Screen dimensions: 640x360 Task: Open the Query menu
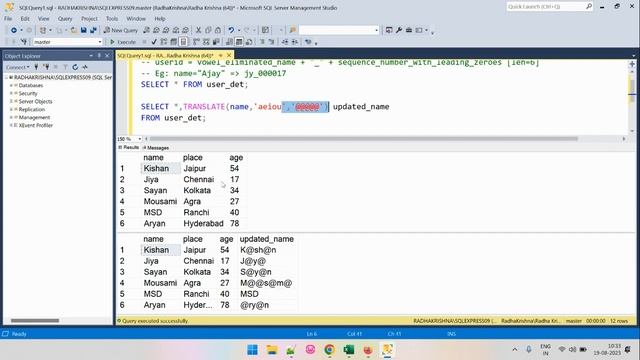coord(65,19)
